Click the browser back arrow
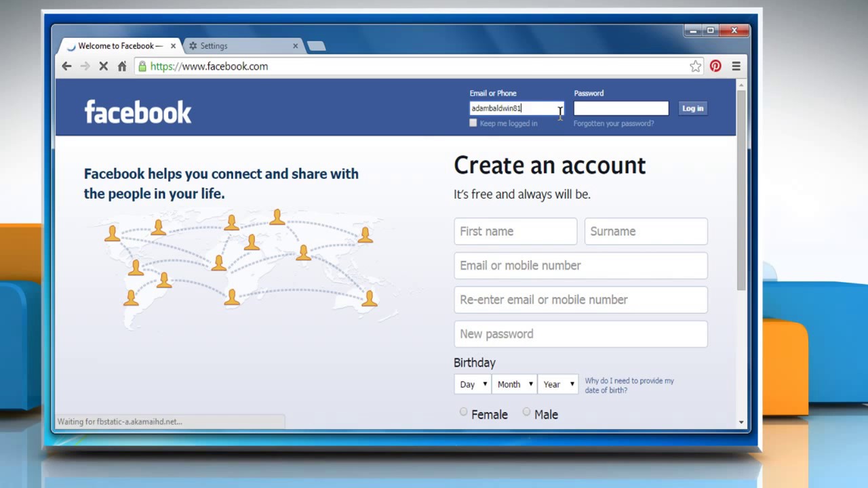 point(66,66)
